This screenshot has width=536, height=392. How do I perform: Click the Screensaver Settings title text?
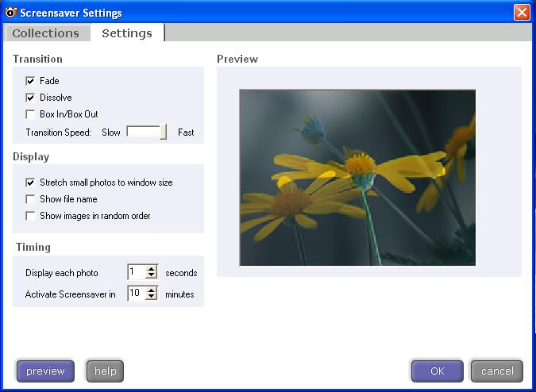point(71,13)
